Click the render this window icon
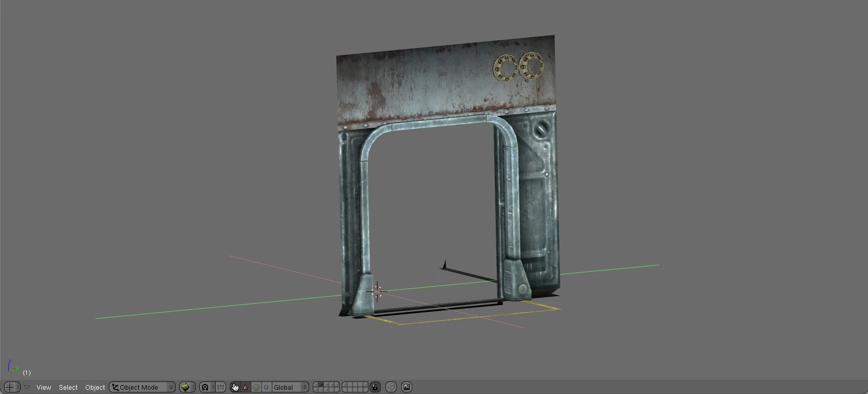Screen dimensions: 868x394 [x=406, y=387]
